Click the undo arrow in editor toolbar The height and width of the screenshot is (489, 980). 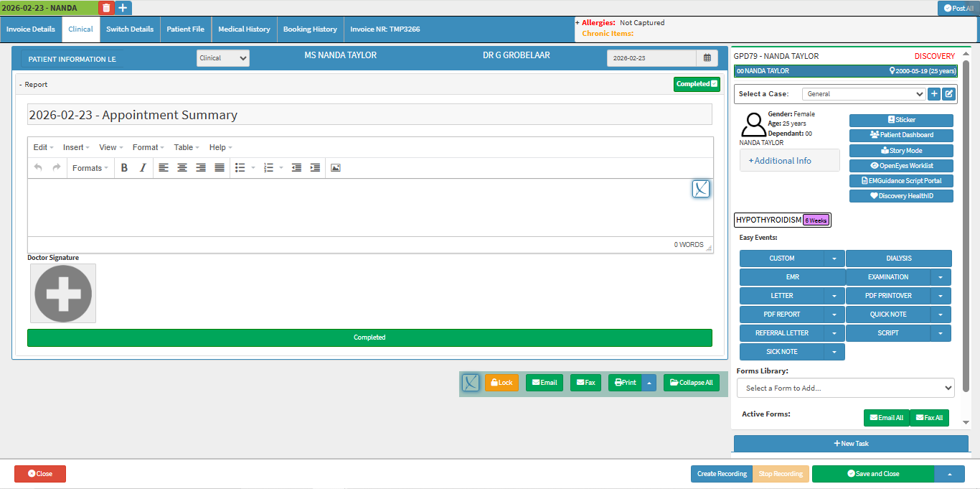[x=38, y=167]
